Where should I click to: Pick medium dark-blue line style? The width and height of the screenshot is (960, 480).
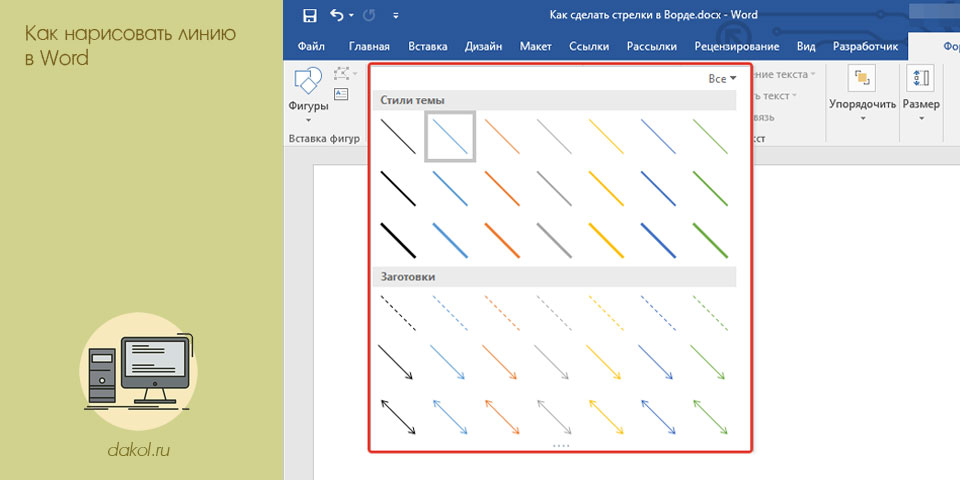tap(658, 189)
